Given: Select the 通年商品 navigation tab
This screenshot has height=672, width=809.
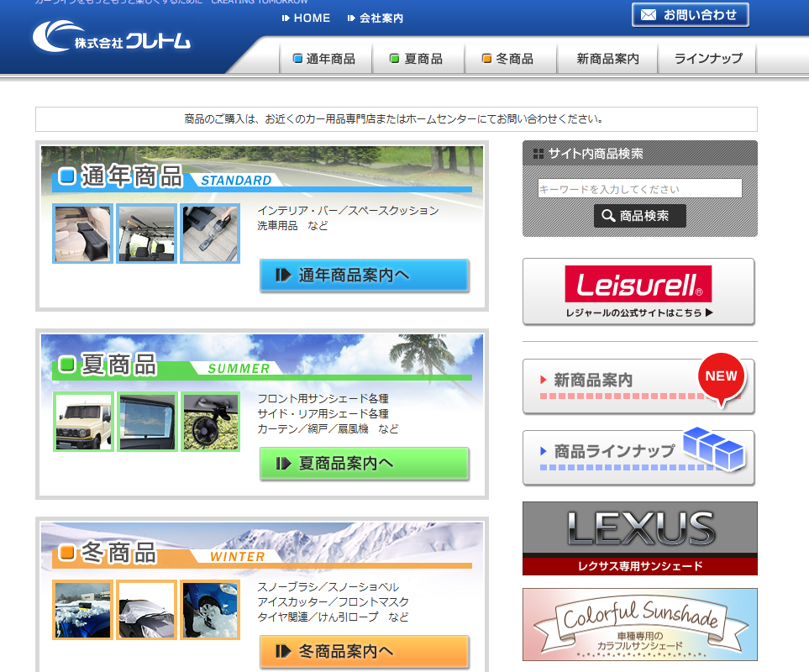Looking at the screenshot, I should [x=324, y=59].
